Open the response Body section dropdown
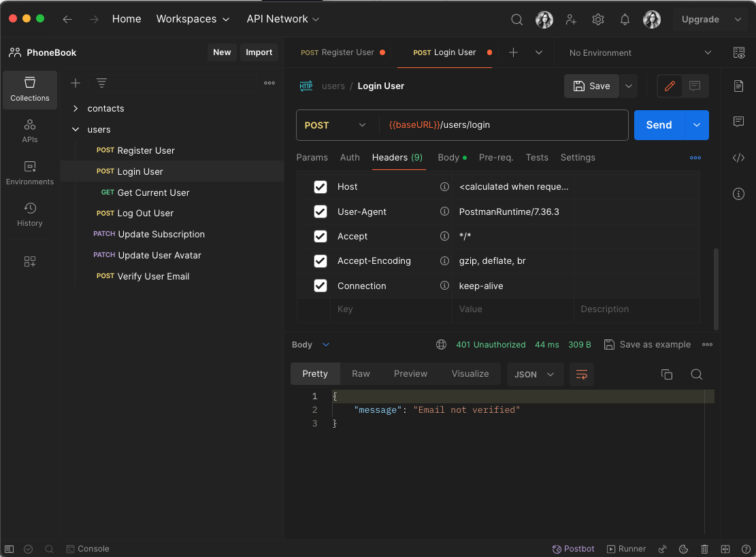This screenshot has width=756, height=557. point(310,345)
